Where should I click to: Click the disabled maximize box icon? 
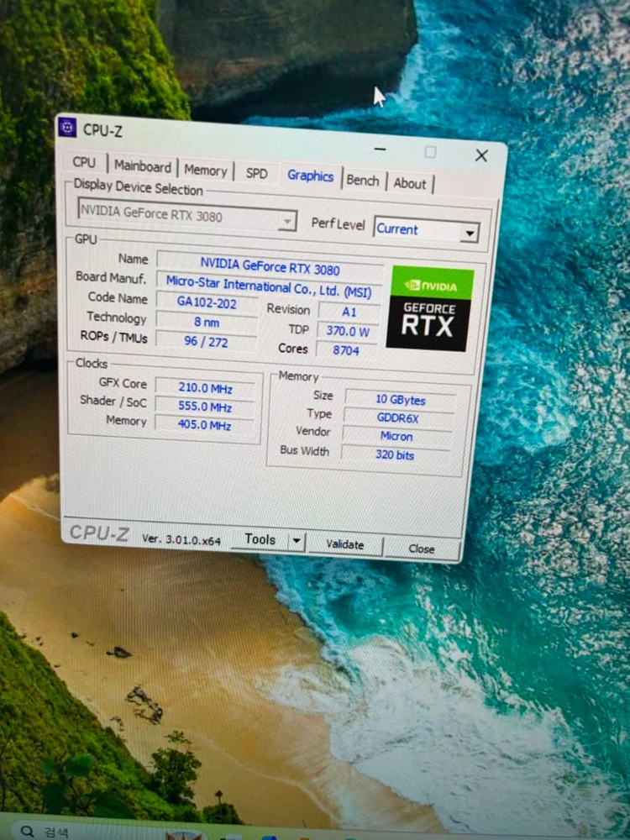point(430,151)
